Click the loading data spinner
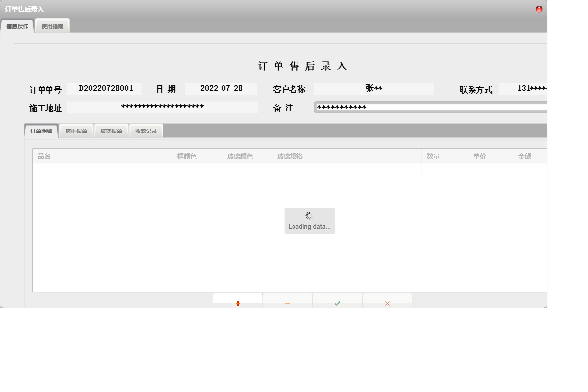The image size is (588, 392). click(309, 221)
